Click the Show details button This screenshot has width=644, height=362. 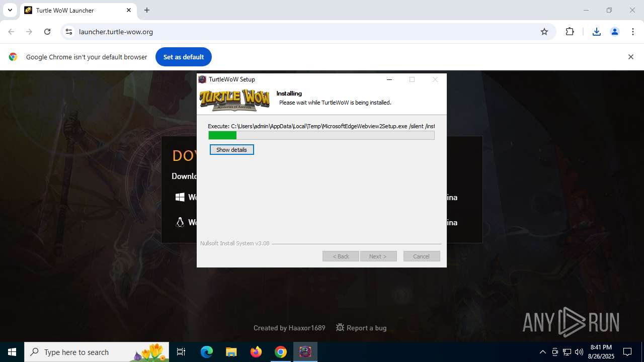pyautogui.click(x=232, y=150)
